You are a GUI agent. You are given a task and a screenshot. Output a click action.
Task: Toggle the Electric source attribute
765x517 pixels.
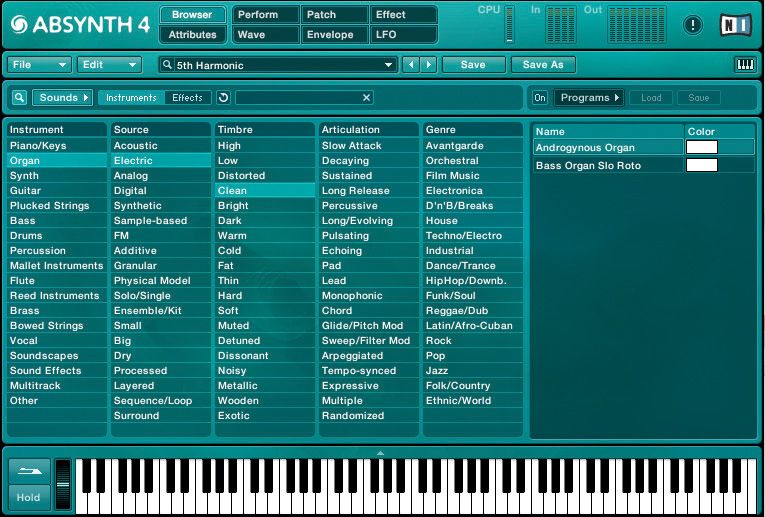(161, 160)
